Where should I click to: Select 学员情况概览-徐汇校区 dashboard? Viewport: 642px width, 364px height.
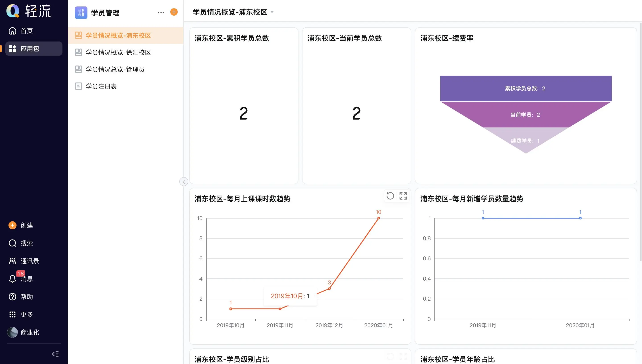click(x=126, y=52)
